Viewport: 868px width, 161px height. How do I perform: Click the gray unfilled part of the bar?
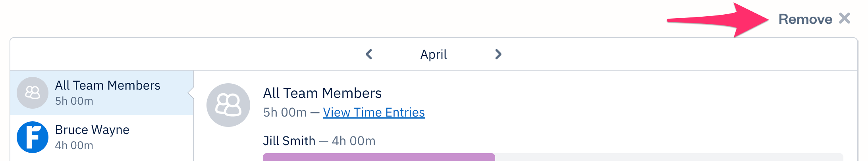tap(669, 157)
